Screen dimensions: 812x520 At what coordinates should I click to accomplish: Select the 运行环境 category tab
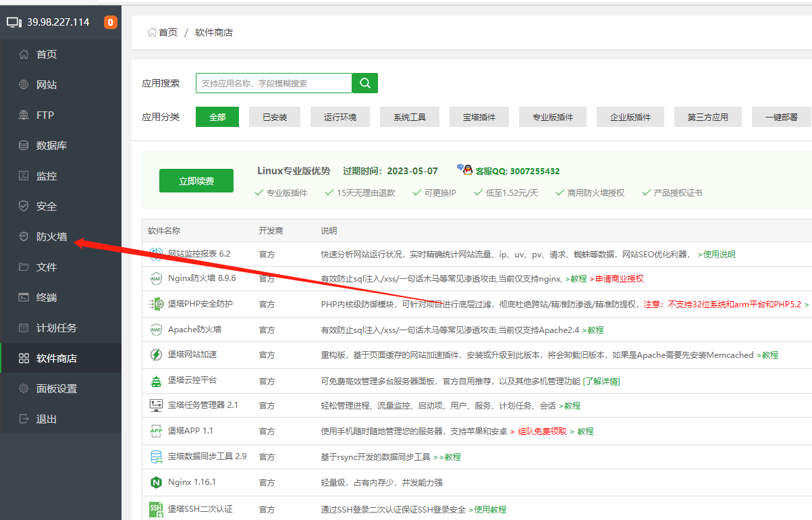(340, 117)
